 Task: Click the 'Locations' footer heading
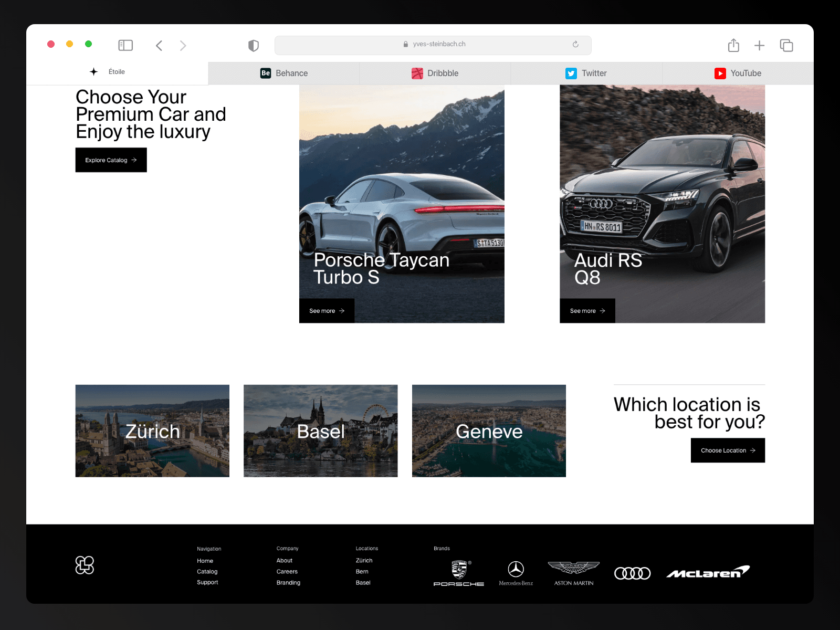click(367, 549)
